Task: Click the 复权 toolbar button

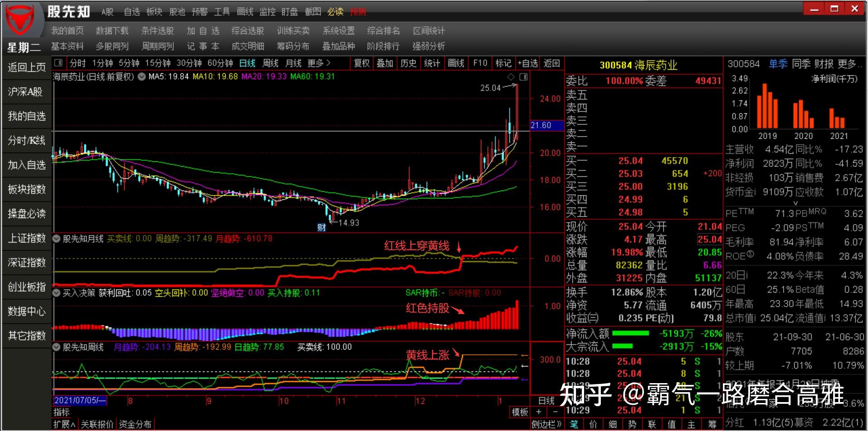Action: pos(362,63)
